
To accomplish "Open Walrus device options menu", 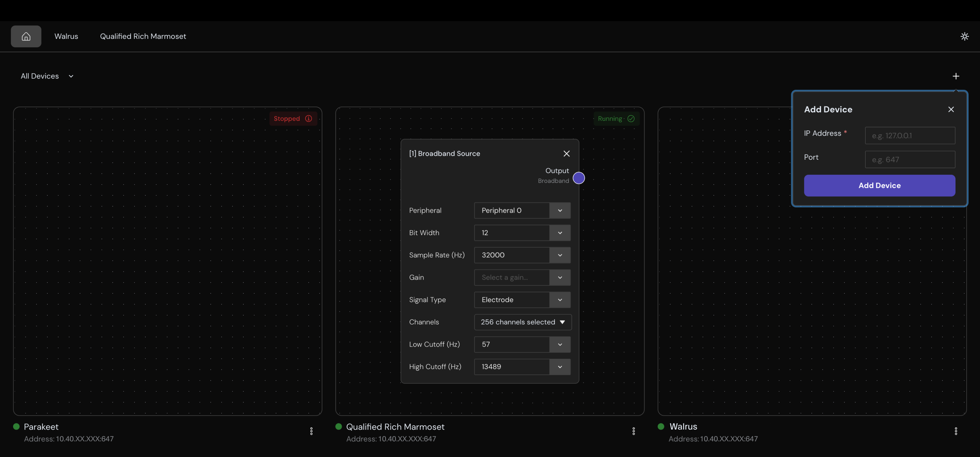I will pyautogui.click(x=955, y=431).
